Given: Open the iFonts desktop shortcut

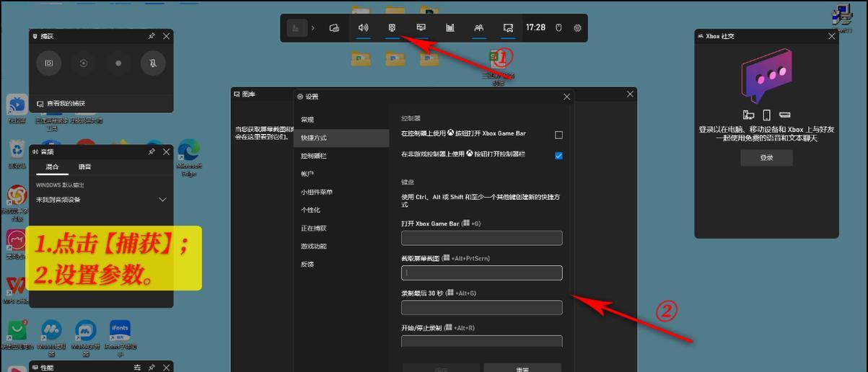Looking at the screenshot, I should [x=120, y=338].
